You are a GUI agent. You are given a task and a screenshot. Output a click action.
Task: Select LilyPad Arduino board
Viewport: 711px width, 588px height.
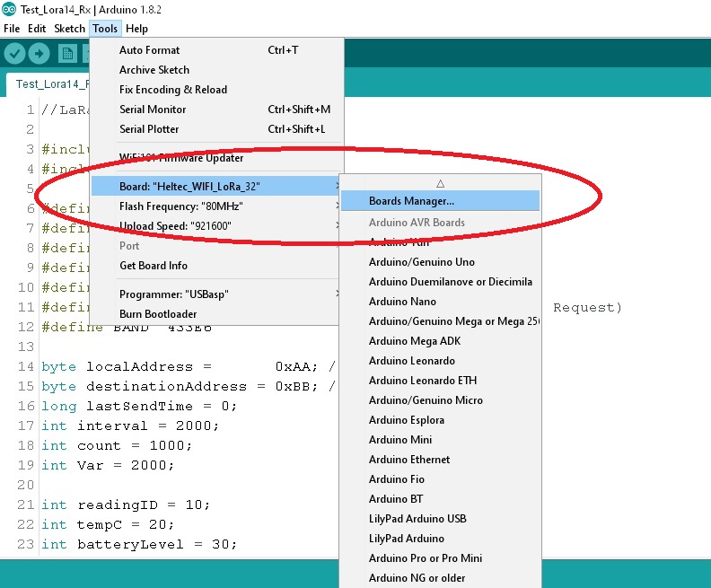(440, 538)
